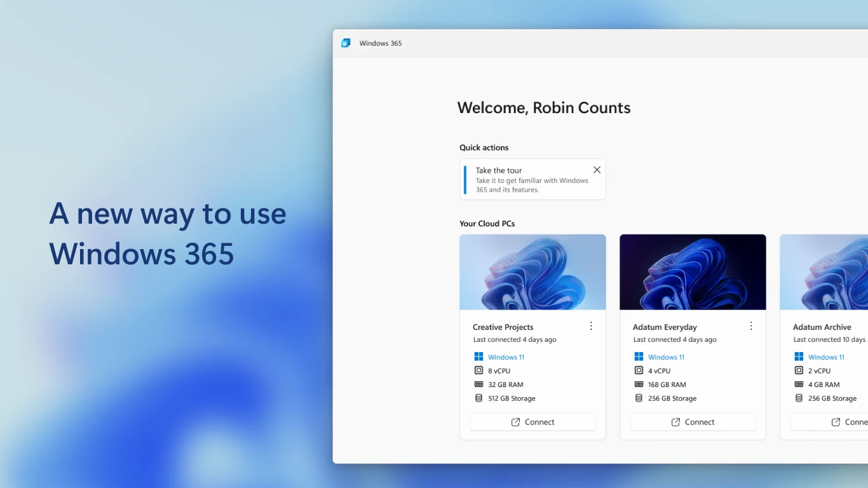Screen dimensions: 868x488
Task: Select the Adatum Everyday dark wallpaper thumbnail
Action: click(693, 272)
